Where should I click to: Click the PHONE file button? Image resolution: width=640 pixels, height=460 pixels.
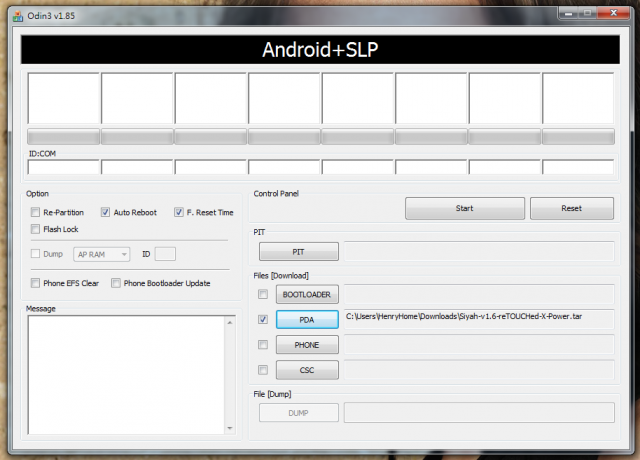coord(307,345)
